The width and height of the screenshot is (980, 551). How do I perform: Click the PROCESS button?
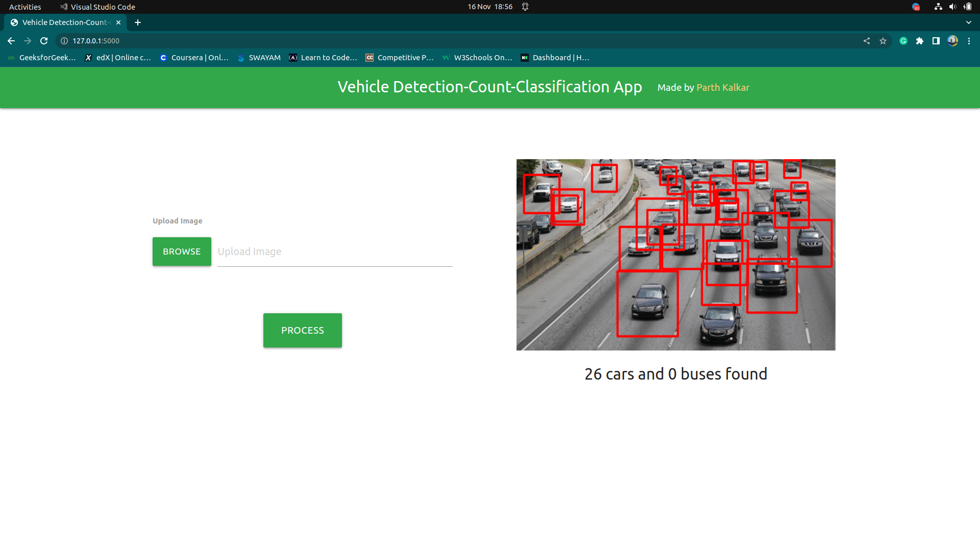tap(302, 330)
